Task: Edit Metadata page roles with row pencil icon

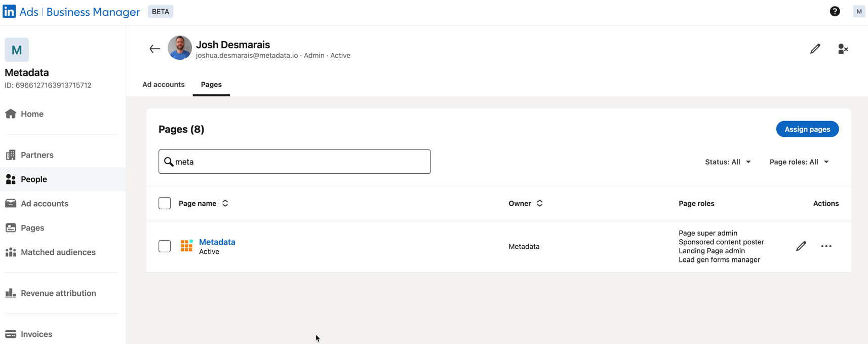Action: pos(801,246)
